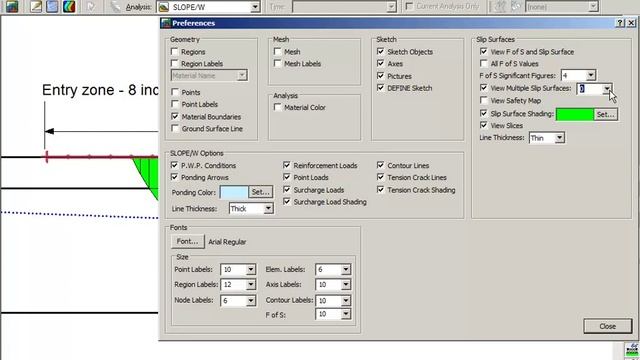The image size is (640, 360).
Task: Open the Elem. Labels size dropdown
Action: click(345, 269)
